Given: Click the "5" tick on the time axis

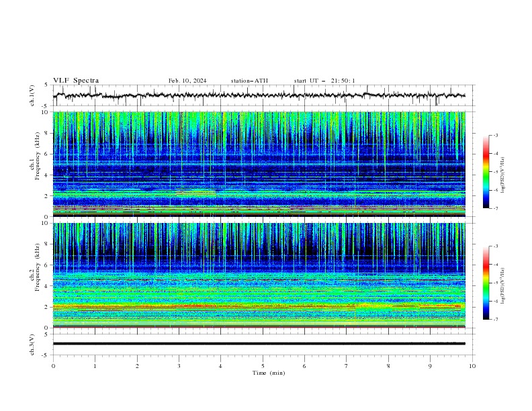Looking at the screenshot, I should coord(263,366).
